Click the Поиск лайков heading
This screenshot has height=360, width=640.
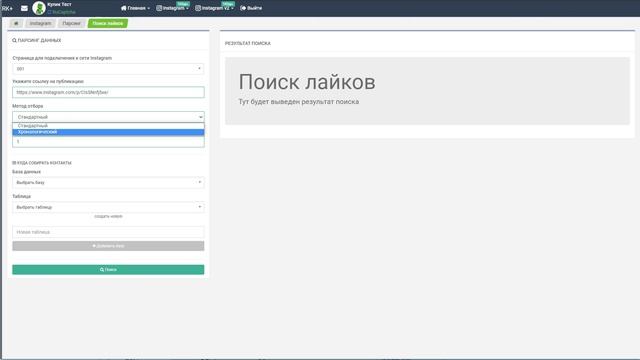point(307,82)
